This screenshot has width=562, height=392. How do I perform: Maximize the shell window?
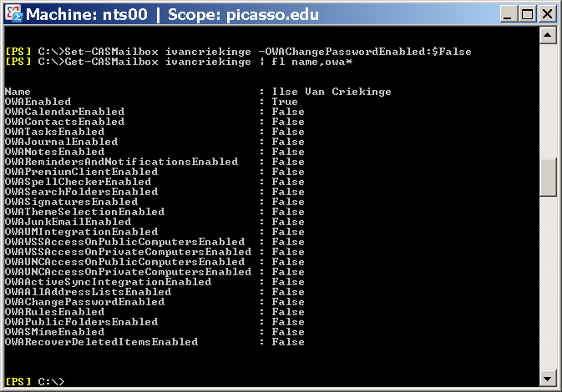coord(528,14)
